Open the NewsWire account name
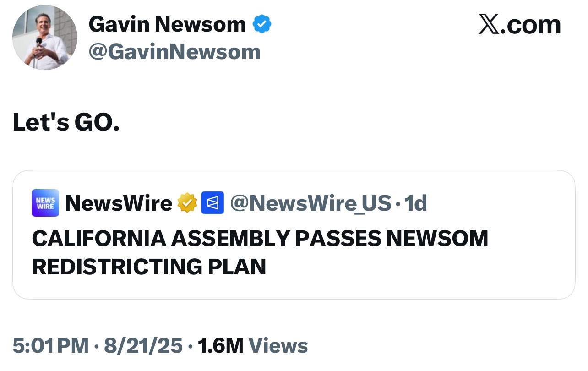 [x=118, y=203]
